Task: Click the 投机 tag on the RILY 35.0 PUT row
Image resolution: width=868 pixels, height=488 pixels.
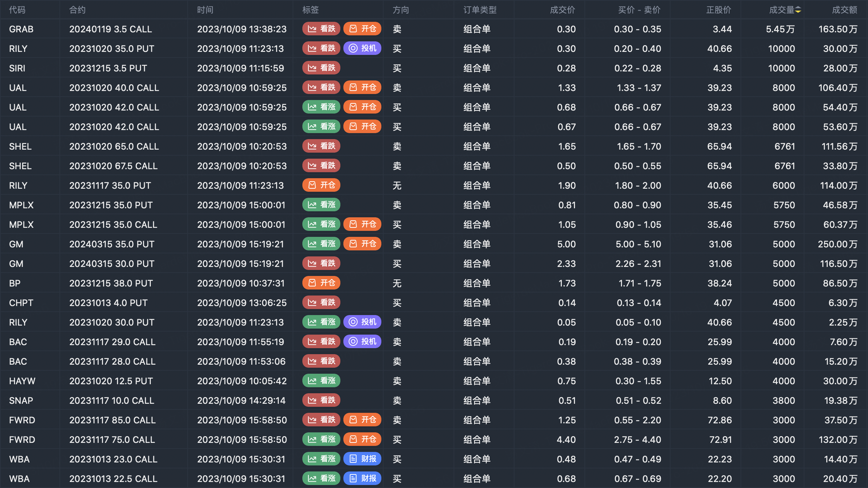Action: pos(362,48)
